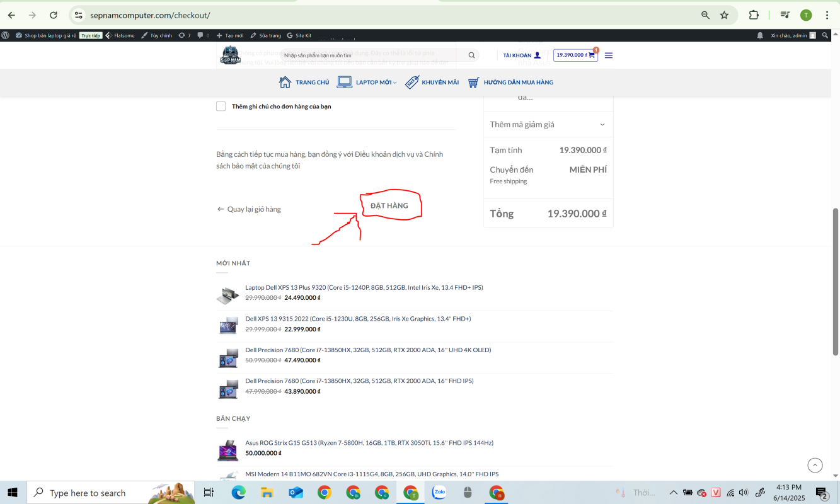Click Dell XPS 13 9315 thumbnail

pyautogui.click(x=227, y=326)
